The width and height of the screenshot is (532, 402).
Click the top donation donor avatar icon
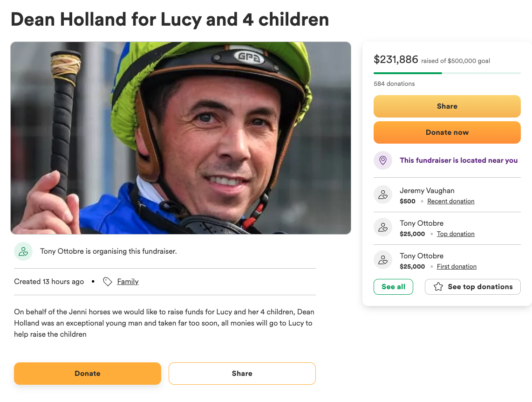click(x=383, y=228)
